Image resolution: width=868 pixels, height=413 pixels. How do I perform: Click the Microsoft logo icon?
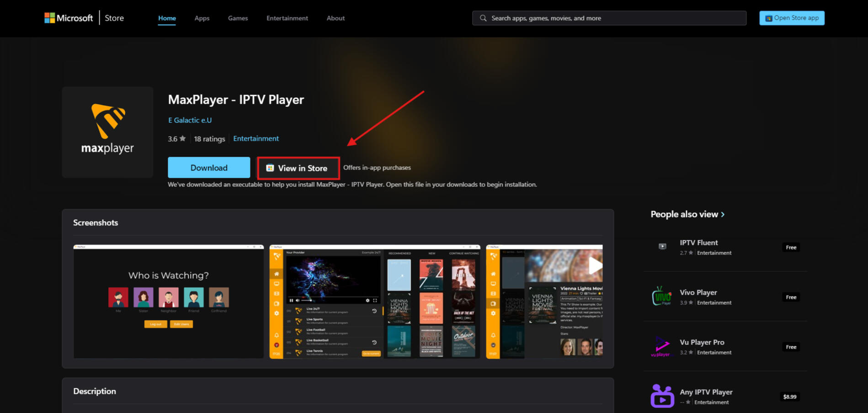point(49,18)
